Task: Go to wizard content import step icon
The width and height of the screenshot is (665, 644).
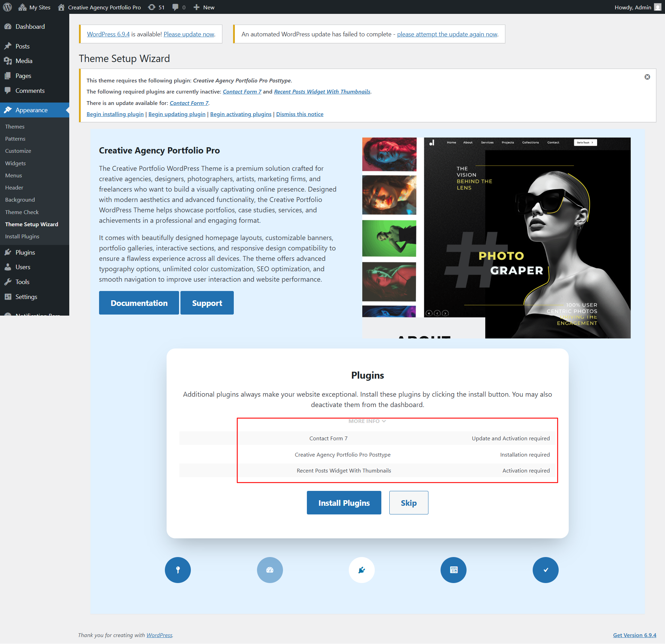Action: click(453, 570)
